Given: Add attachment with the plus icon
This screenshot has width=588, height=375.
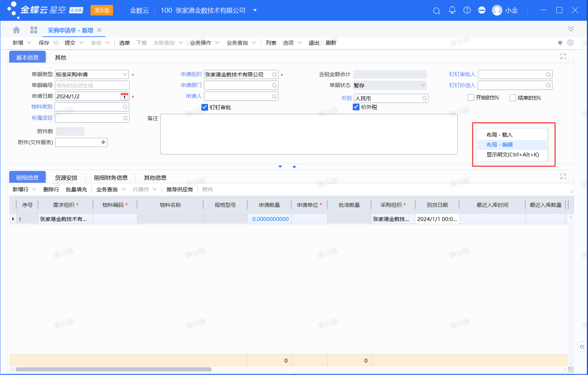Looking at the screenshot, I should pos(103,142).
